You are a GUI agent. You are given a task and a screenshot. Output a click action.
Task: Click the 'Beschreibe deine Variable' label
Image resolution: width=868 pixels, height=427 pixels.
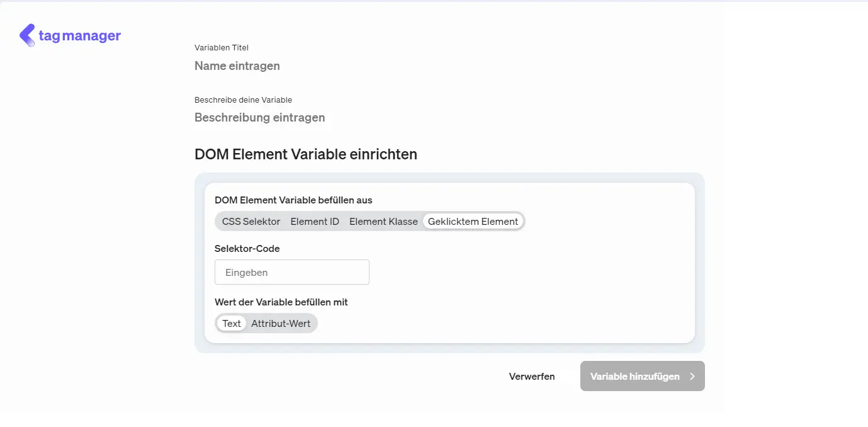click(x=243, y=100)
